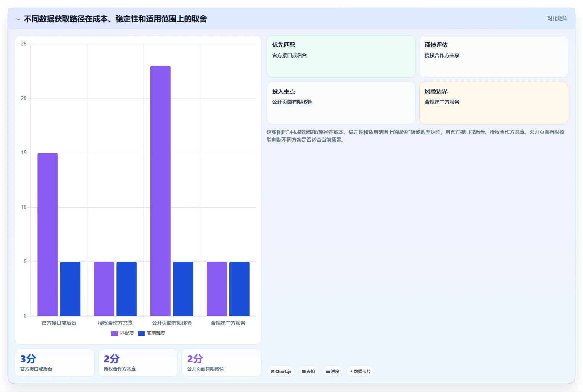The image size is (583, 392).
Task: Click the star icon in 数据卡片 tag
Action: (x=351, y=371)
